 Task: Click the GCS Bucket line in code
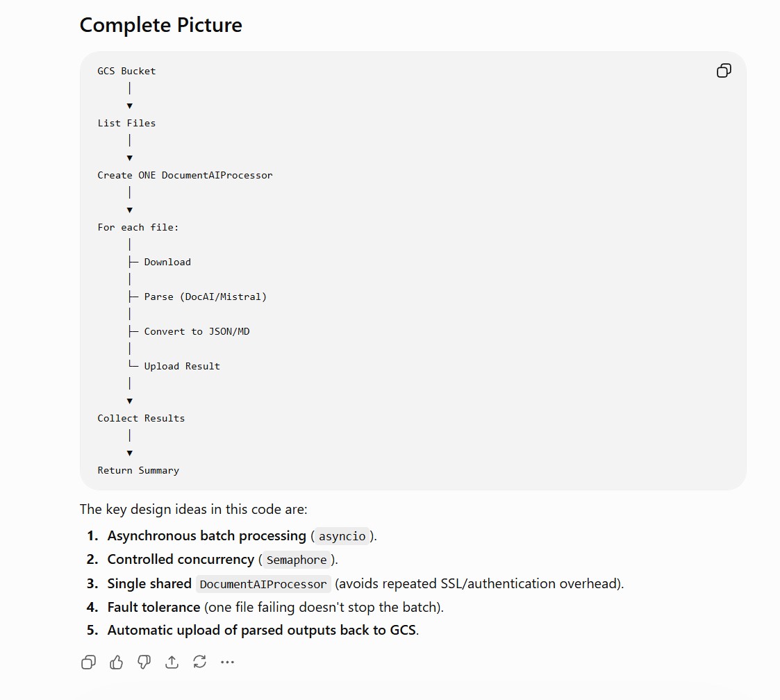(126, 71)
